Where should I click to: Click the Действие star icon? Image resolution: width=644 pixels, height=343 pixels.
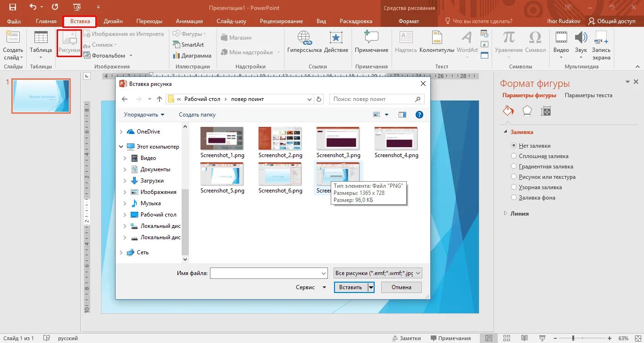pyautogui.click(x=336, y=38)
